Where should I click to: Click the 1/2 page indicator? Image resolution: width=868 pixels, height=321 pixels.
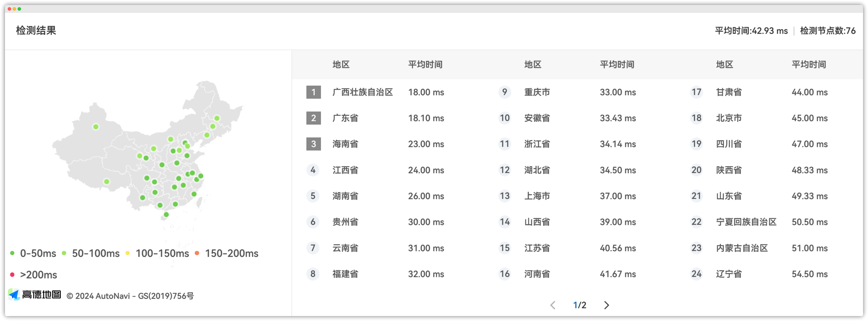[580, 305]
